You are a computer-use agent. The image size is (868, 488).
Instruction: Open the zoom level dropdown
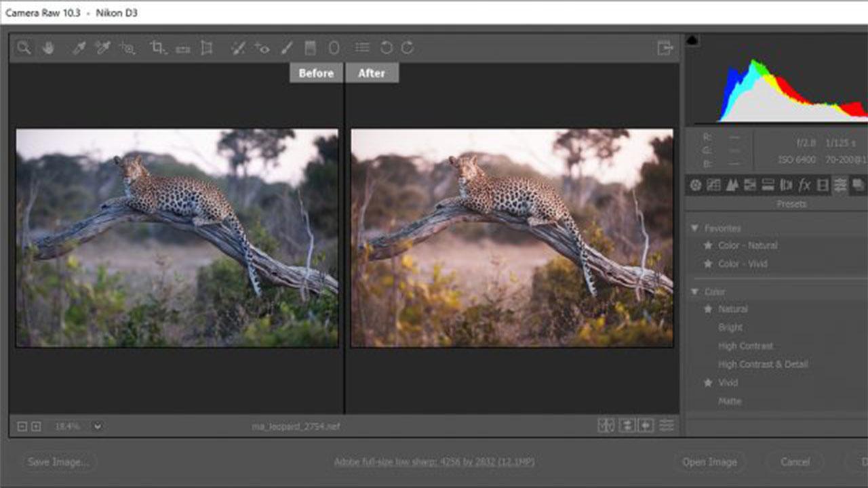pos(98,426)
